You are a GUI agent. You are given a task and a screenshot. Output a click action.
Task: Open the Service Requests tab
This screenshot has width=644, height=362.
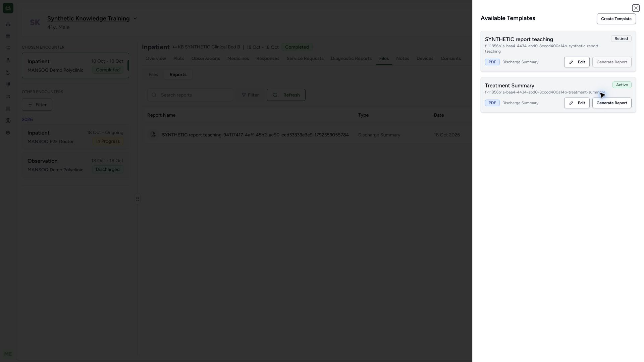[305, 58]
